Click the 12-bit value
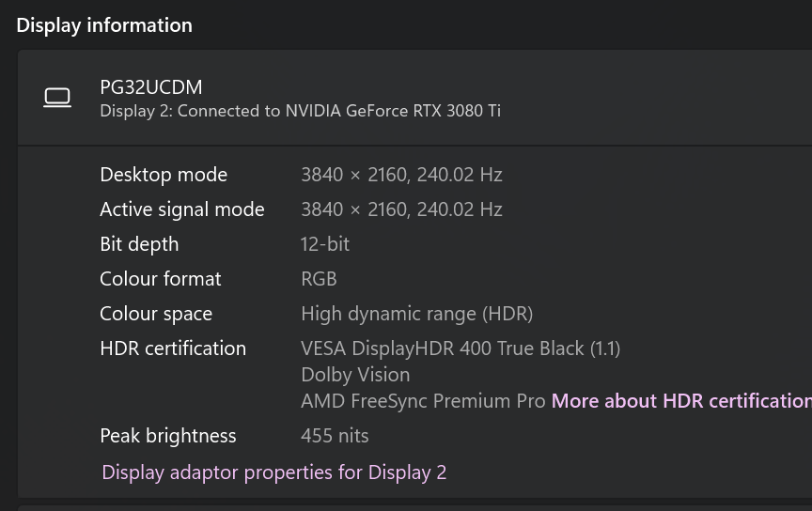Screen dimensions: 812x511 click(x=324, y=244)
